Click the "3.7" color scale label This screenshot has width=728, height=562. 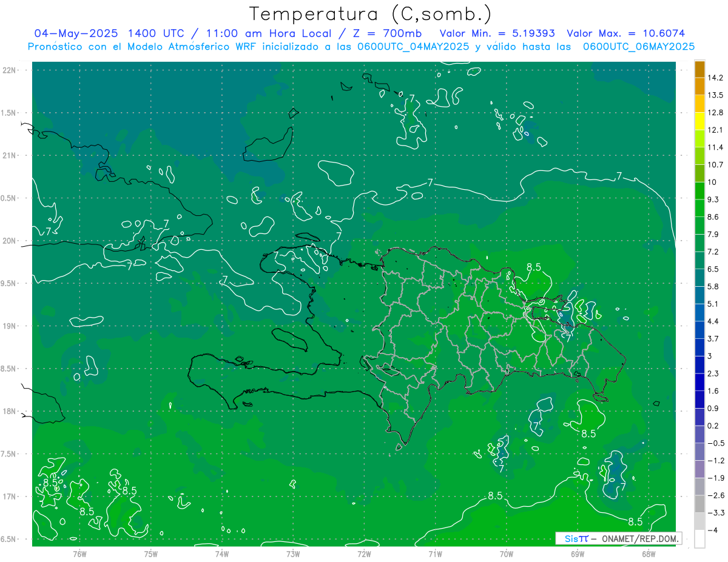(x=714, y=338)
